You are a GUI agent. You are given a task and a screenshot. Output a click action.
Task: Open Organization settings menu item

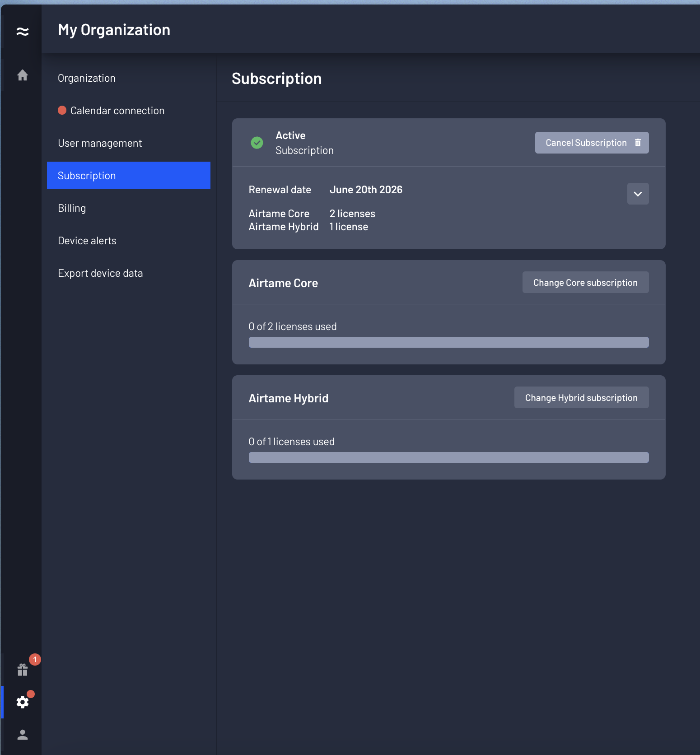[x=129, y=78]
